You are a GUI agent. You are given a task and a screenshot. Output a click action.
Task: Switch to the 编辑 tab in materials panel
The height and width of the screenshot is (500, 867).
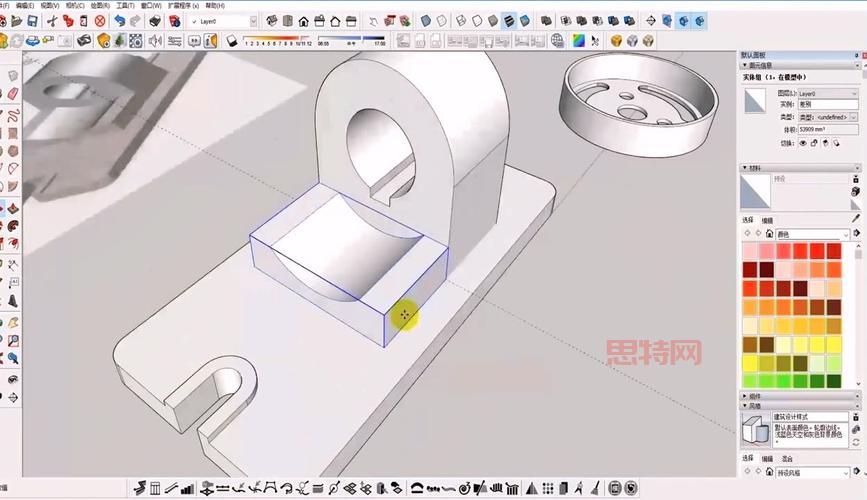click(767, 220)
